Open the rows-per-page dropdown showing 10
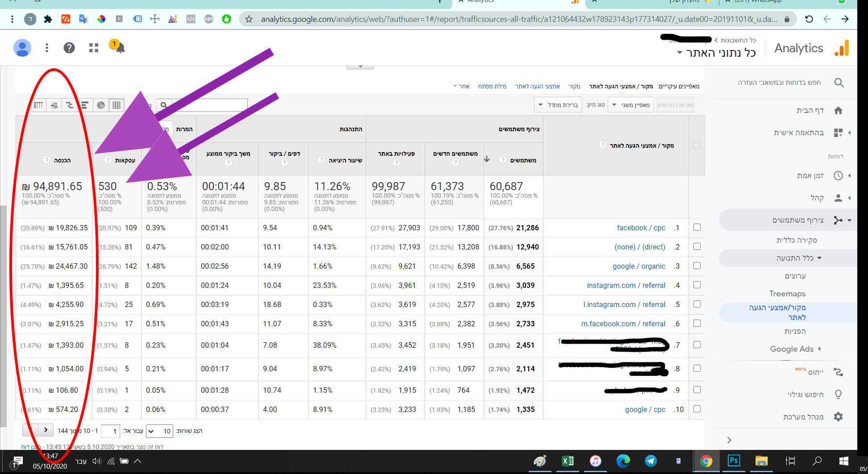Viewport: 868px width, 474px height. [160, 431]
